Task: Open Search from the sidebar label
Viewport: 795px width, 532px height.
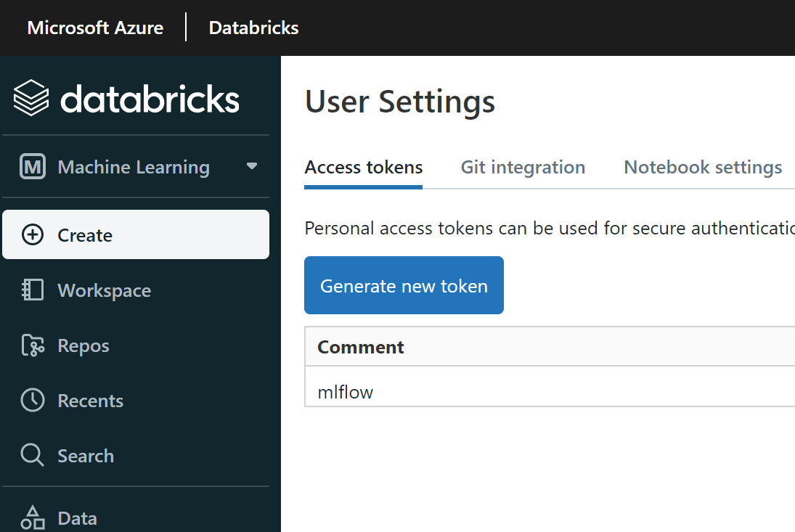Action: [86, 456]
